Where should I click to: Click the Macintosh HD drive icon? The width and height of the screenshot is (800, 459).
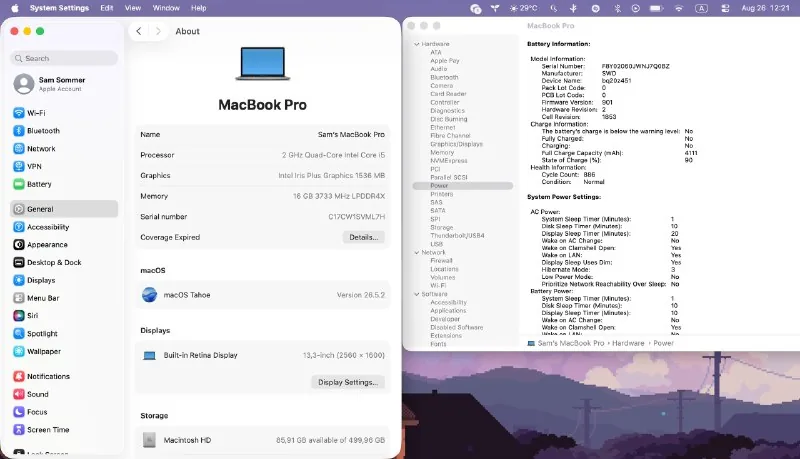(x=149, y=440)
